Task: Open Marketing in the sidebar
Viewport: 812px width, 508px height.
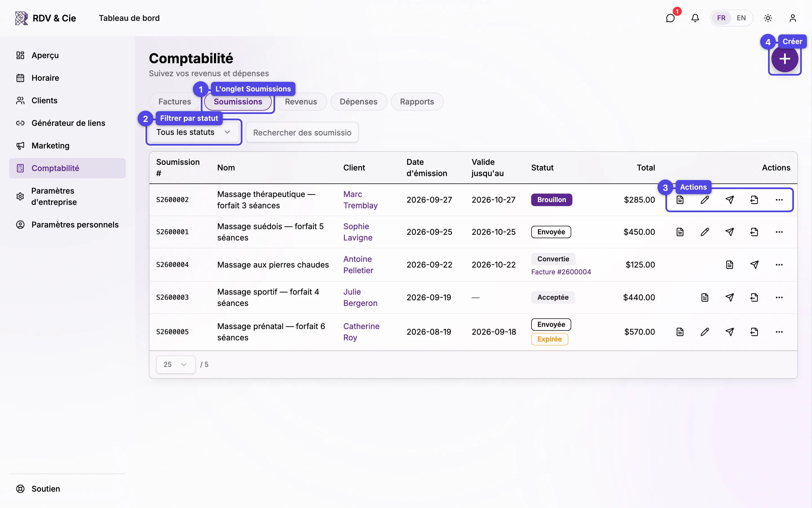Action: tap(67, 145)
